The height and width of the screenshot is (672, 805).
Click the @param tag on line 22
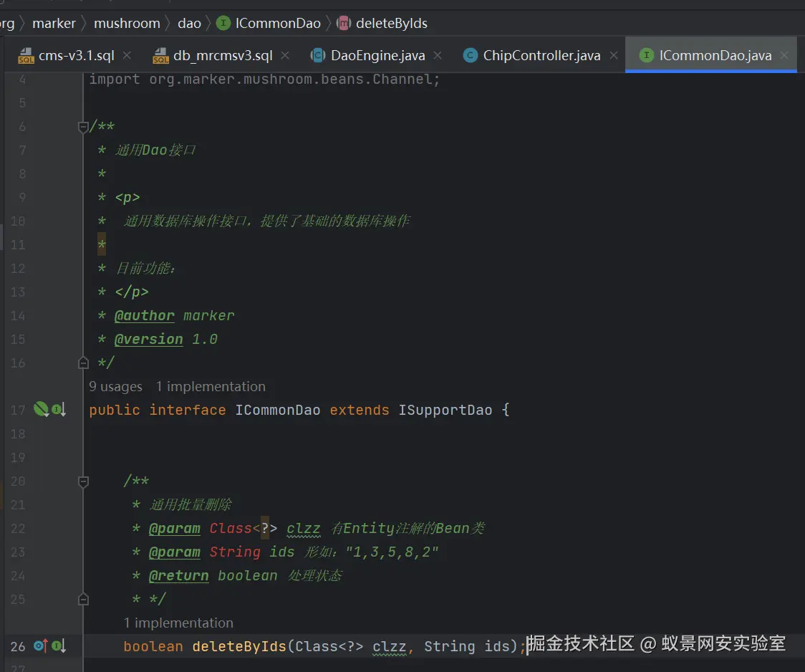(x=175, y=528)
